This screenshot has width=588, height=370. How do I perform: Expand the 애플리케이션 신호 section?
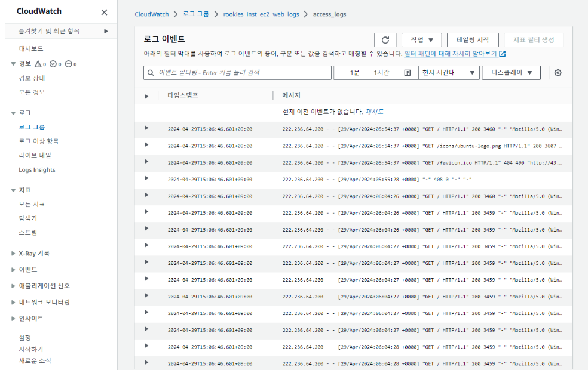tap(13, 286)
